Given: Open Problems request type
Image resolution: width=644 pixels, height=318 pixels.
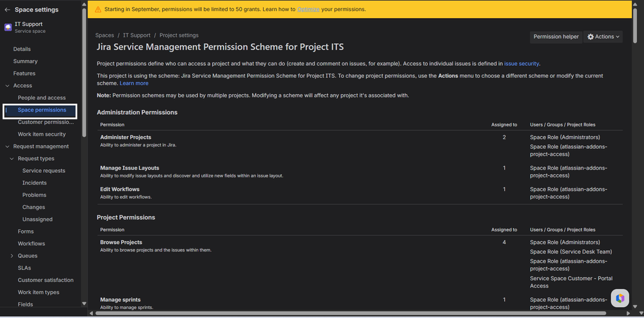Looking at the screenshot, I should [35, 195].
